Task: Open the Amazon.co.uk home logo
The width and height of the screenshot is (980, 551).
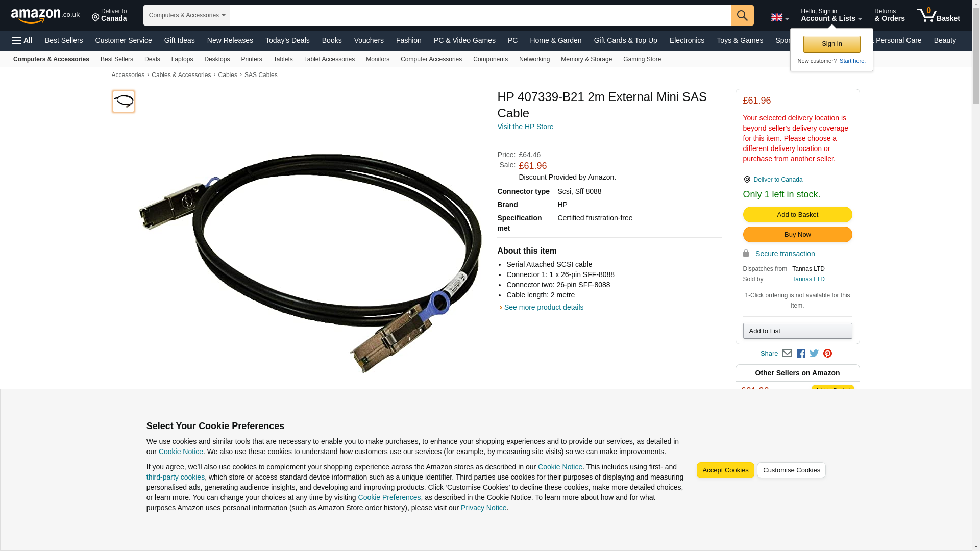Action: tap(45, 15)
